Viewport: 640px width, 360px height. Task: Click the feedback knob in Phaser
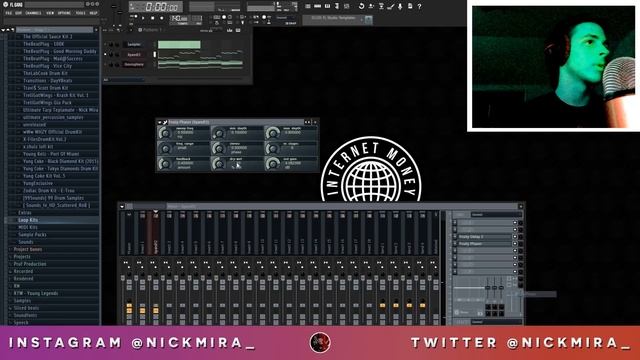165,163
